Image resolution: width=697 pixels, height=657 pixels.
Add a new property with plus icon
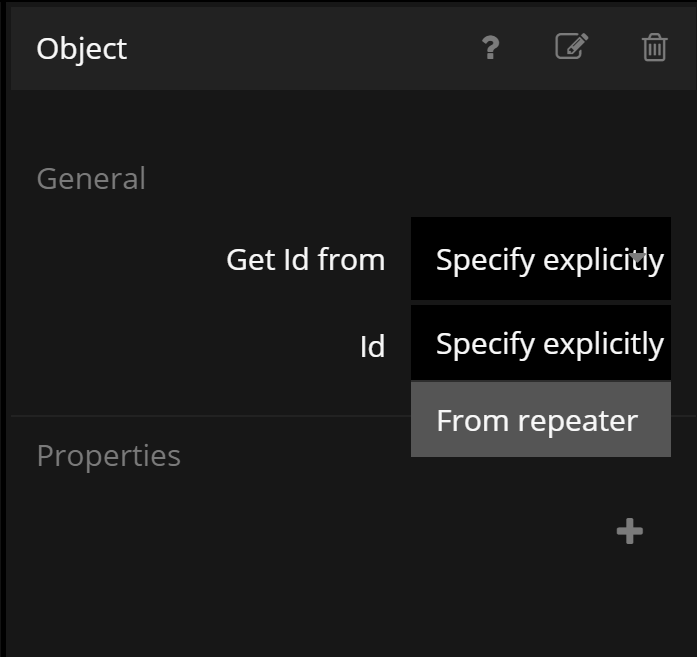click(629, 531)
